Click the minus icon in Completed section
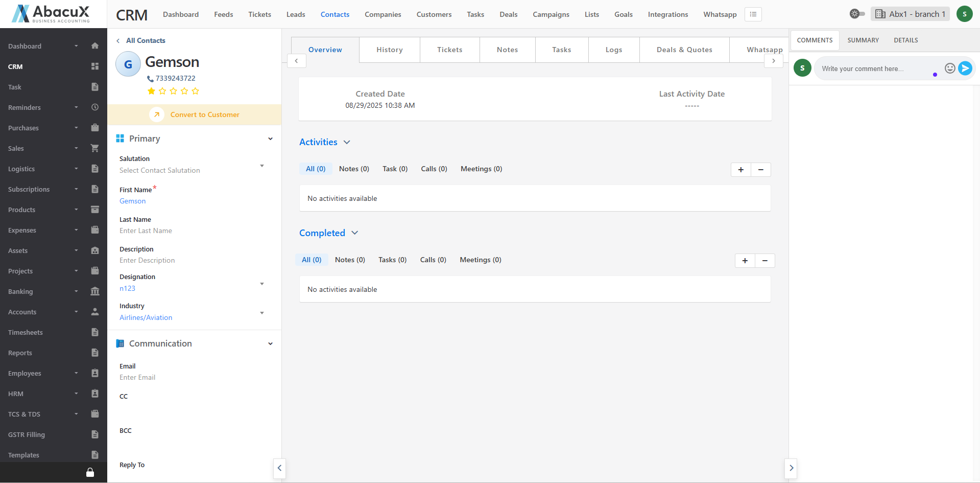 [x=764, y=261]
